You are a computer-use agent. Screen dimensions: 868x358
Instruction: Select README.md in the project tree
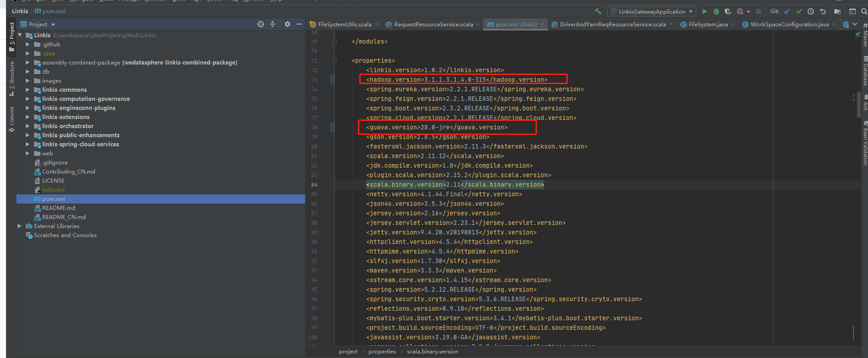click(x=59, y=208)
